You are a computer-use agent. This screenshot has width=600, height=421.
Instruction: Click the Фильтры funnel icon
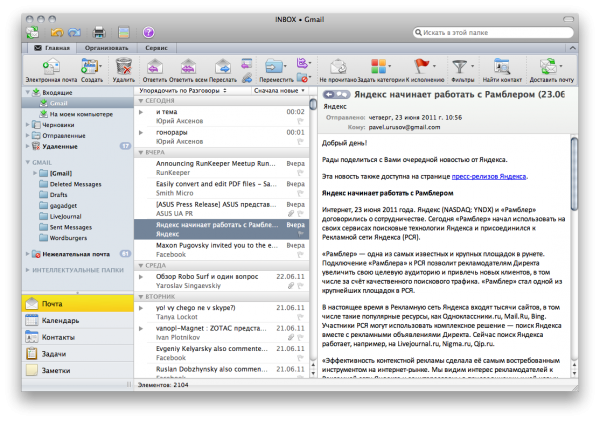click(460, 67)
